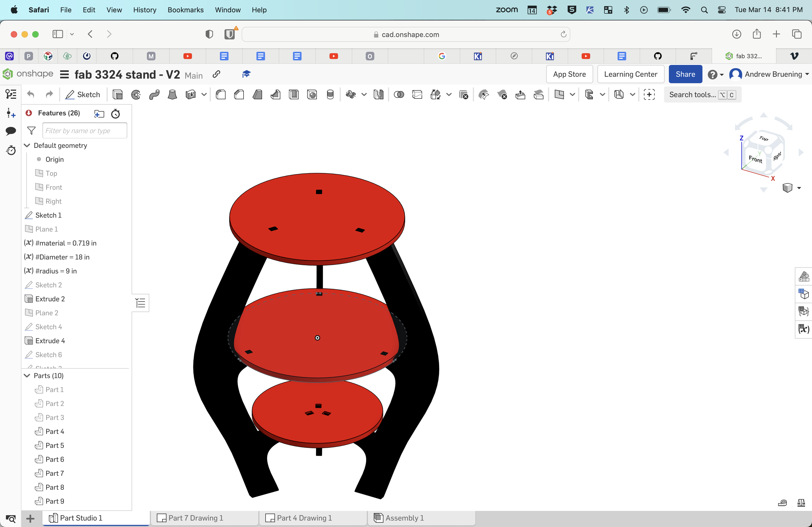Image resolution: width=812 pixels, height=527 pixels.
Task: Select the Plane tool icon
Action: click(559, 94)
